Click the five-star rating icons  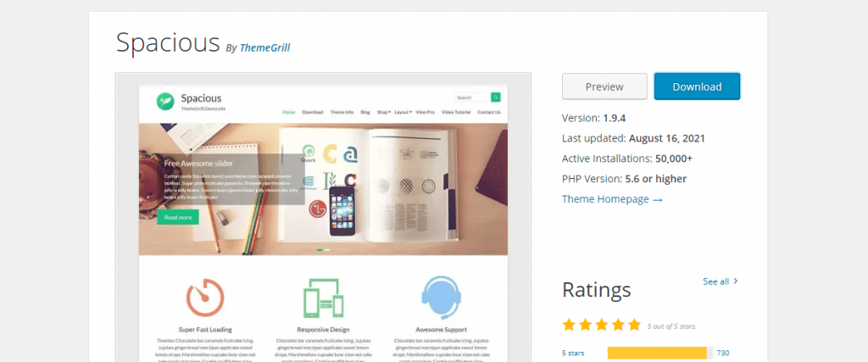coord(601,325)
